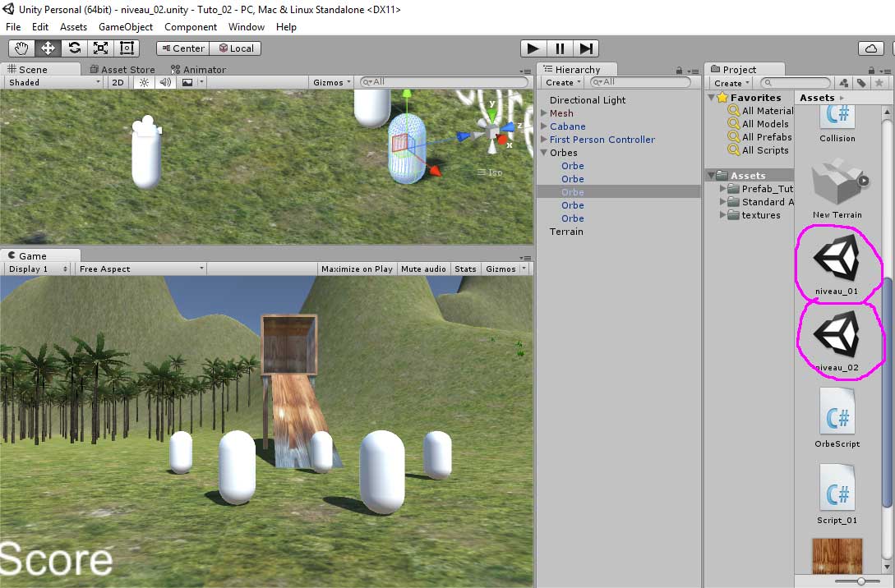The width and height of the screenshot is (895, 588).
Task: Adjust the Project icon size slider
Action: click(x=860, y=581)
